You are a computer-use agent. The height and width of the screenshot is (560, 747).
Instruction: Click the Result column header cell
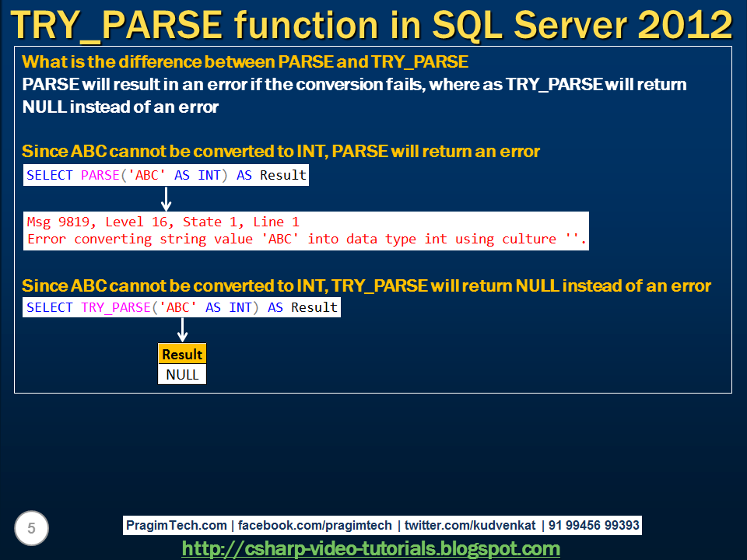pos(182,354)
